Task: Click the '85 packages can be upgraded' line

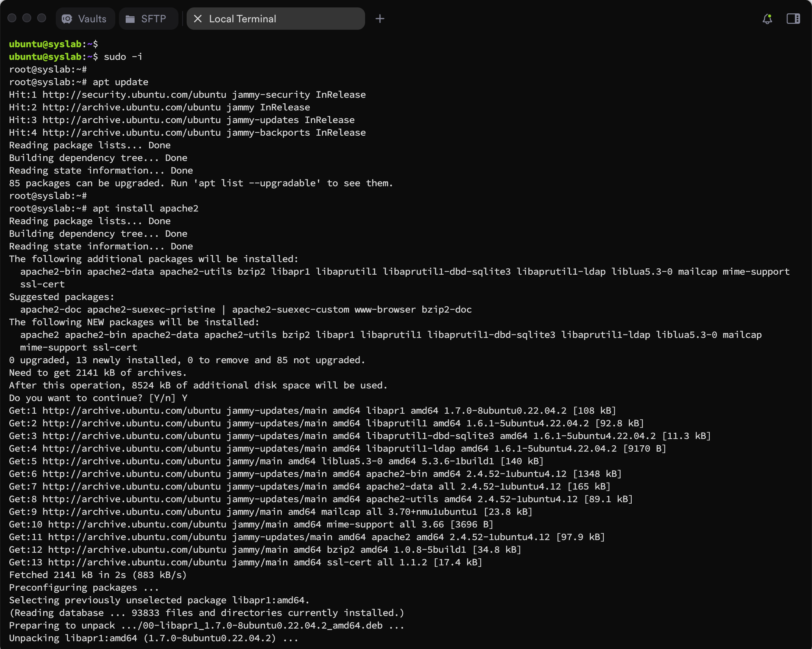Action: coord(201,183)
